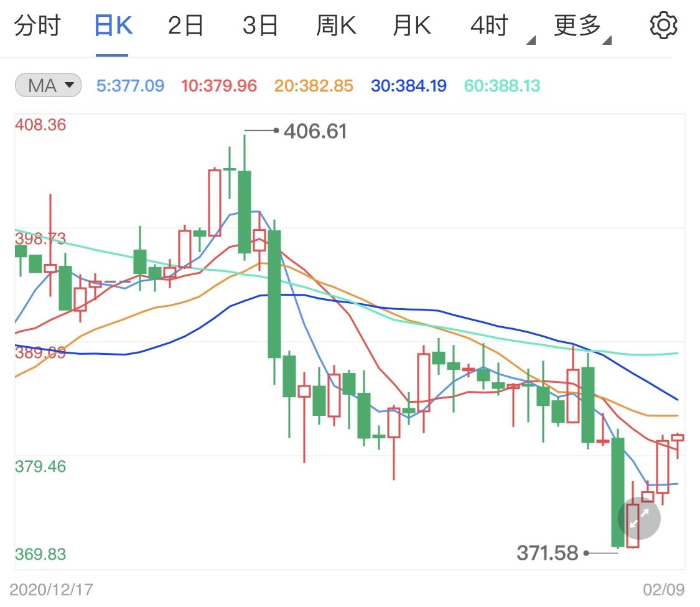This screenshot has width=700, height=607.
Task: Toggle the teal MA60 line via 60:388.13 label
Action: pyautogui.click(x=502, y=85)
